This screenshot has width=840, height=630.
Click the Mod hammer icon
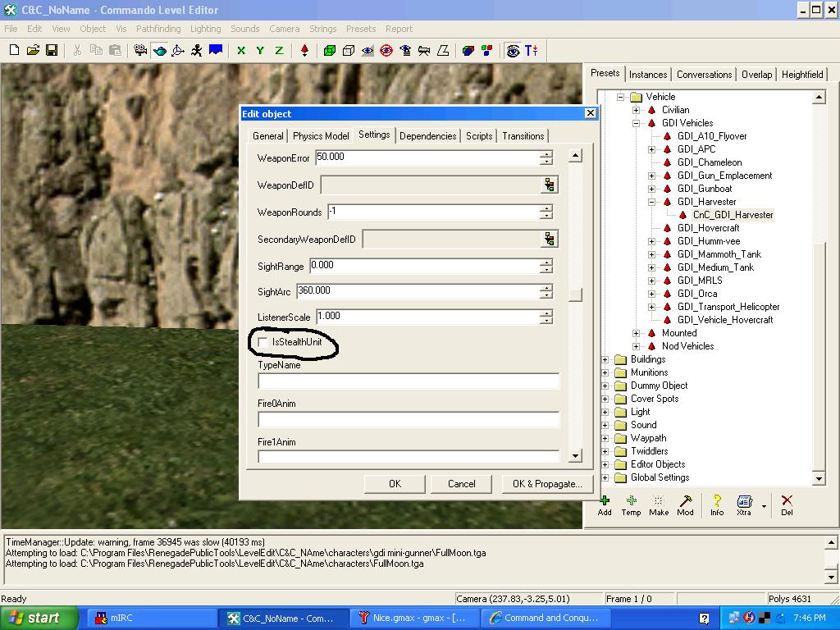[685, 504]
